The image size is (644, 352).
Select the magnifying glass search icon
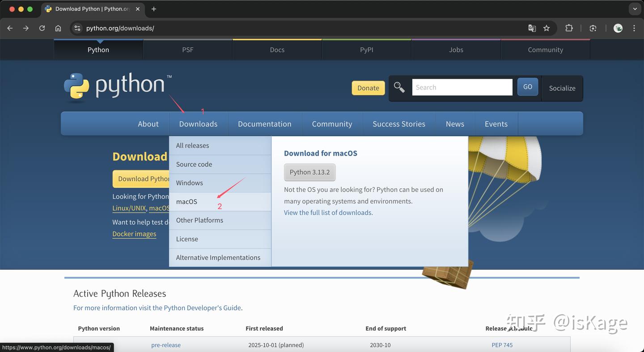399,87
